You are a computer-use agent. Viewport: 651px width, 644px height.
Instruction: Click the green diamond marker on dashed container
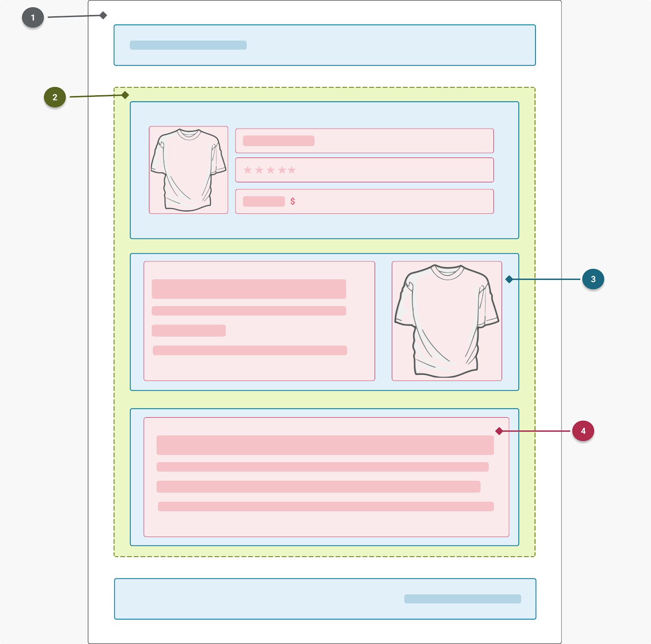point(125,95)
